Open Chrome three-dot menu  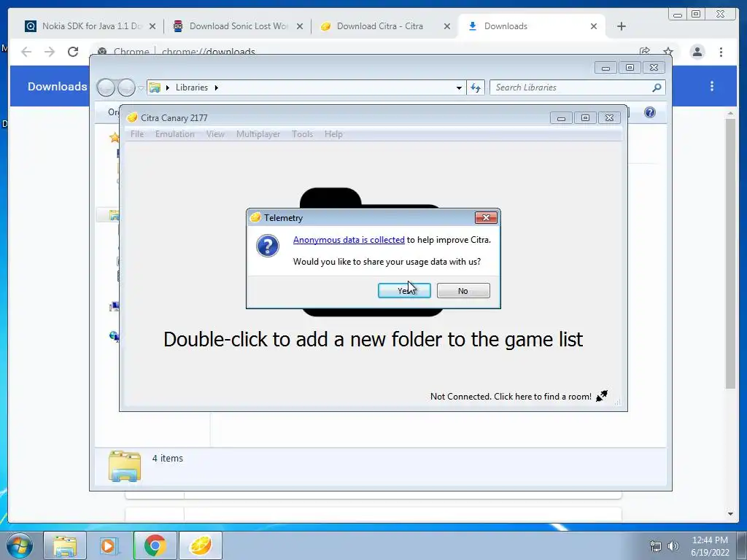coord(721,52)
